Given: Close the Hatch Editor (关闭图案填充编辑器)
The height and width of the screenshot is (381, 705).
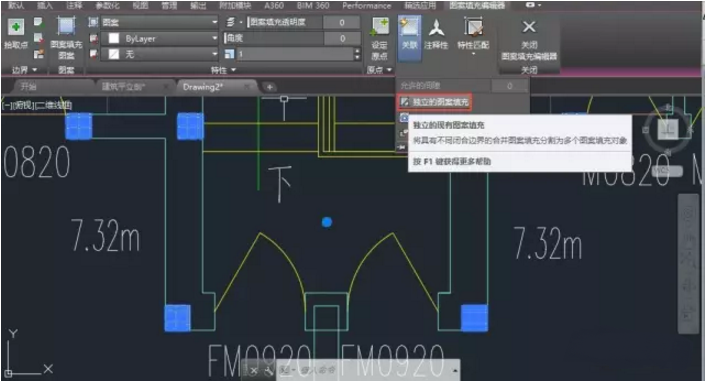Looking at the screenshot, I should [529, 40].
